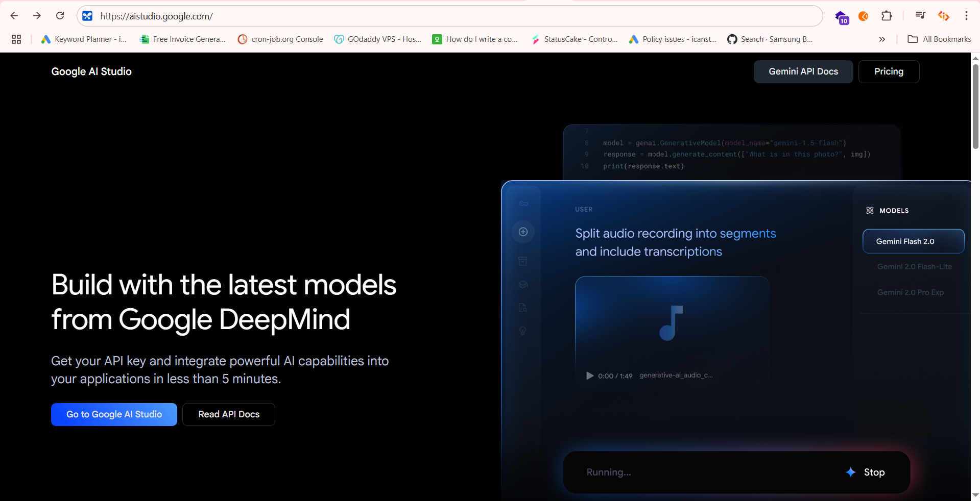The width and height of the screenshot is (980, 501).
Task: Click Go to Google AI Studio
Action: point(114,414)
